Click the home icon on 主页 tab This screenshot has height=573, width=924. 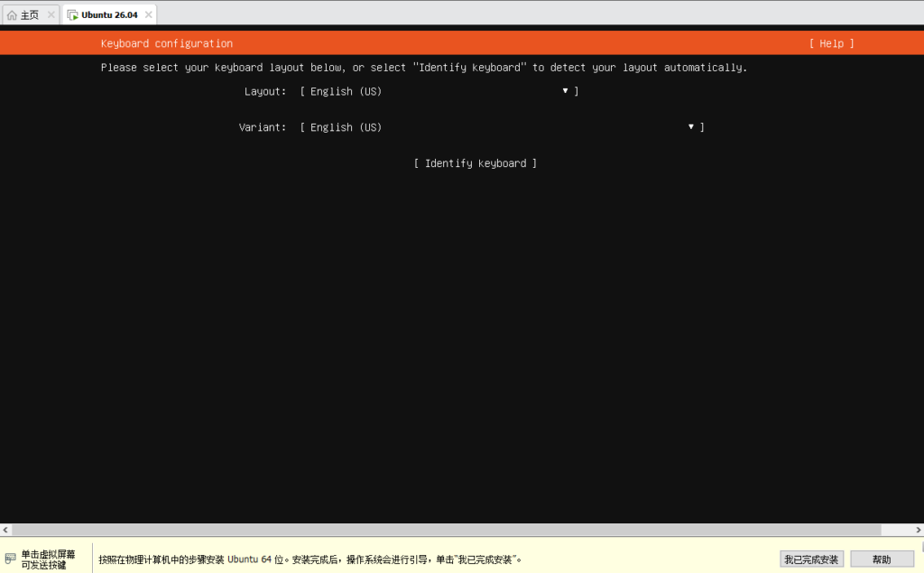click(x=12, y=15)
